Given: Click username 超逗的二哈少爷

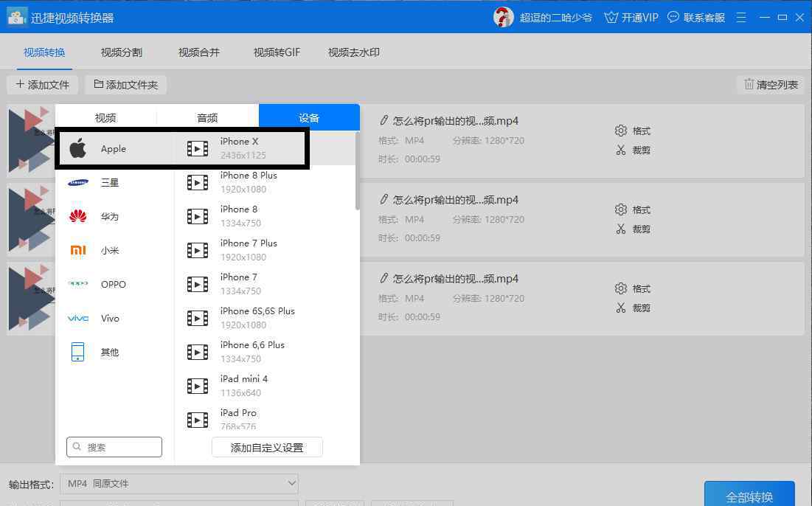Looking at the screenshot, I should (555, 18).
